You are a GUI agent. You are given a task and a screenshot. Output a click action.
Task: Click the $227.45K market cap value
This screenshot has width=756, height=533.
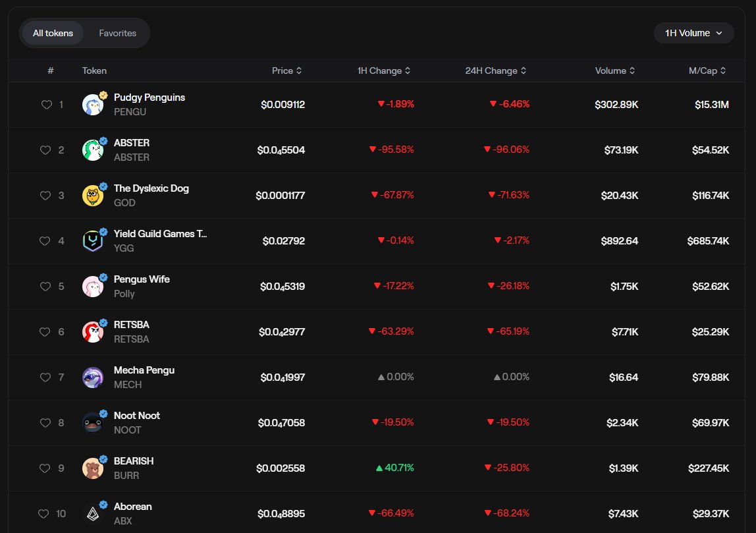click(709, 468)
